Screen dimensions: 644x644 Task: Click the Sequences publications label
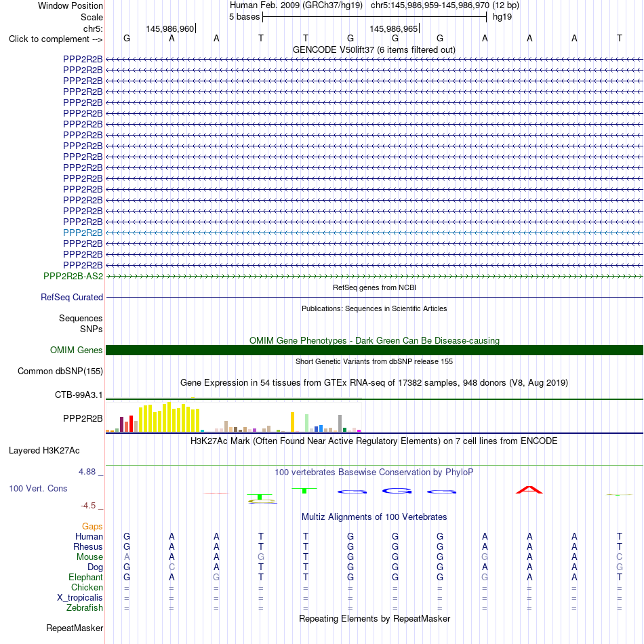(x=81, y=319)
